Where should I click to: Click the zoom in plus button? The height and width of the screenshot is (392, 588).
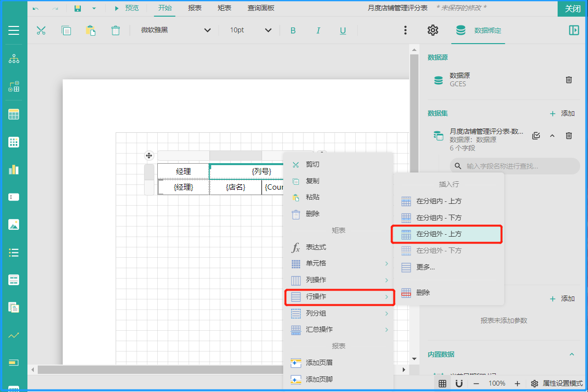pyautogui.click(x=517, y=383)
